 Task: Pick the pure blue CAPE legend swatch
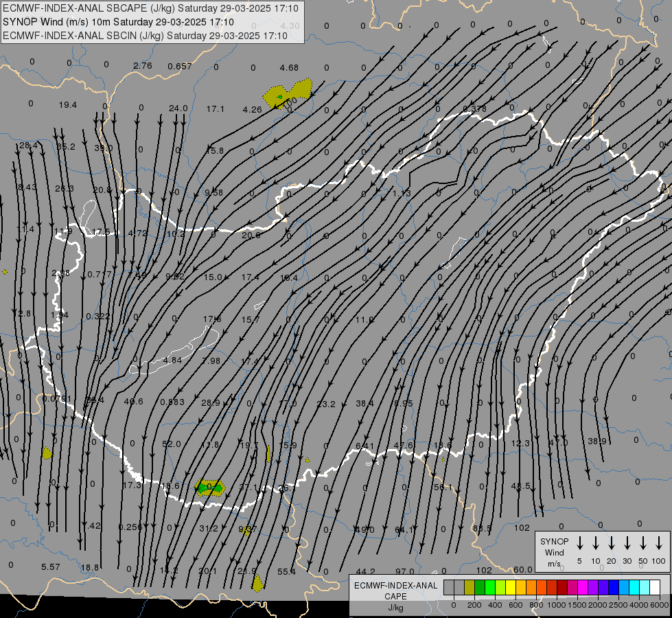(614, 587)
